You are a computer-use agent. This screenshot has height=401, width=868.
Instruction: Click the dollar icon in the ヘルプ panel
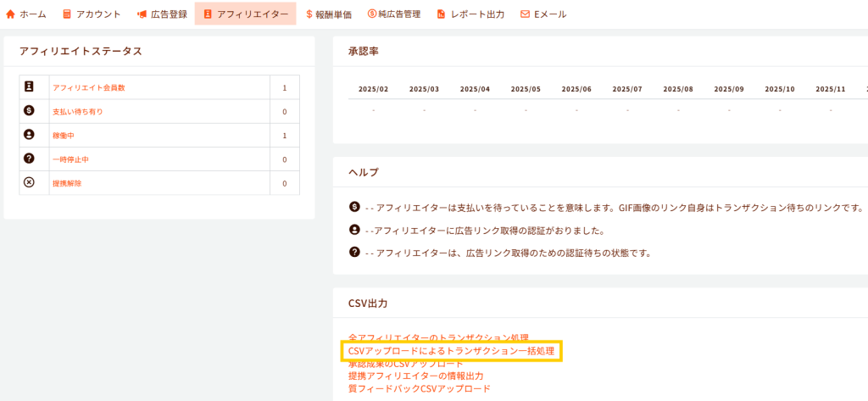(x=354, y=208)
